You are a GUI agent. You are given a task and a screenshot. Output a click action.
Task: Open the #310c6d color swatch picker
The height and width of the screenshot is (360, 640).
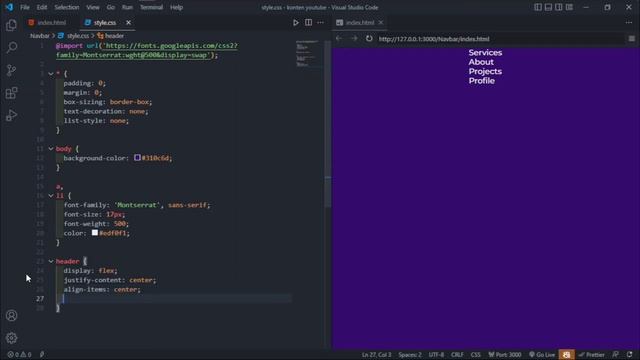click(x=137, y=158)
